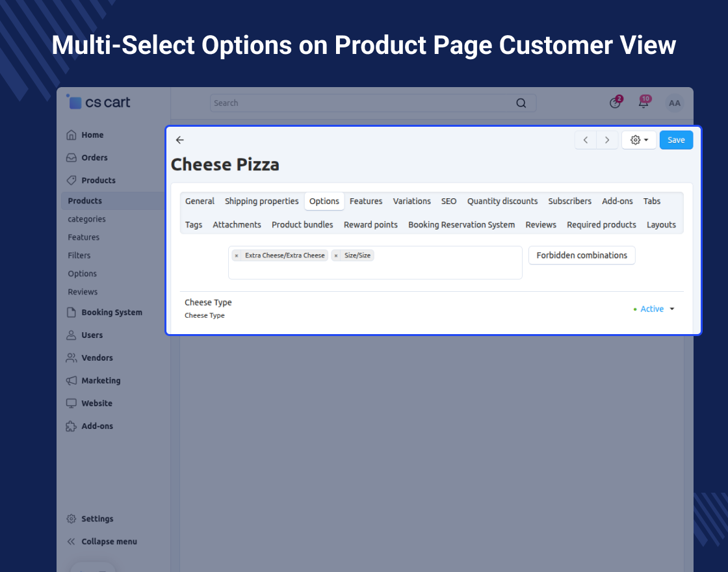The image size is (728, 572).
Task: Open the AA user avatar menu
Action: click(674, 103)
